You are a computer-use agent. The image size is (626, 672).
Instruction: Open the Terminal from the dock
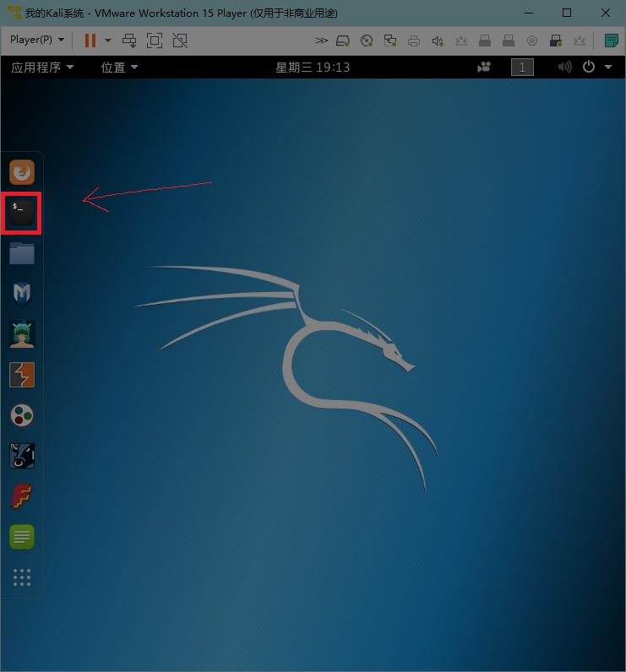(22, 213)
